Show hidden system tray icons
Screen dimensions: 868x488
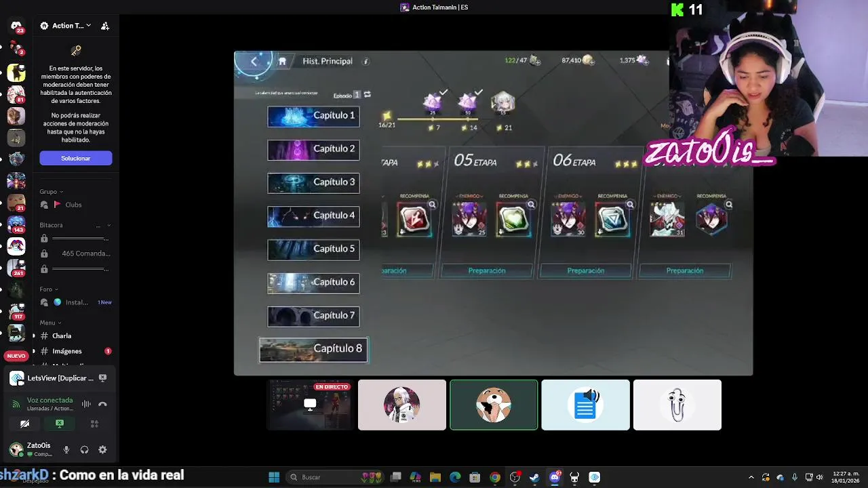(751, 477)
